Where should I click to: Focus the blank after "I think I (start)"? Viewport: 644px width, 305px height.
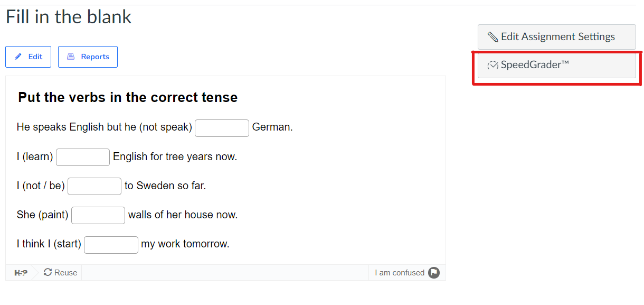[111, 245]
